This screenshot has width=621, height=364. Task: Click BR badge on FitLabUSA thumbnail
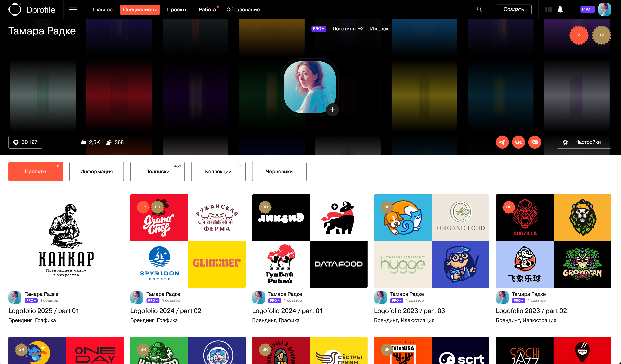pos(387,349)
